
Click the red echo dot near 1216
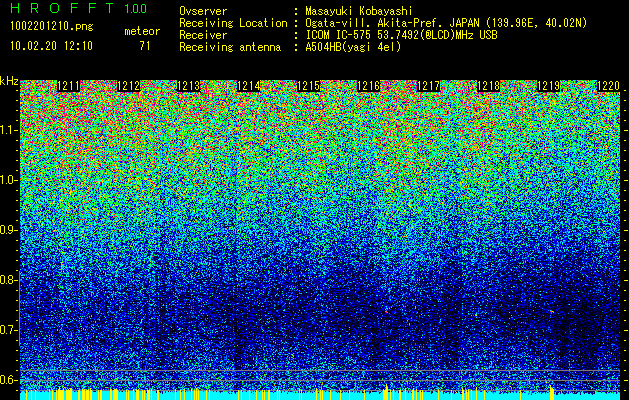387,311
